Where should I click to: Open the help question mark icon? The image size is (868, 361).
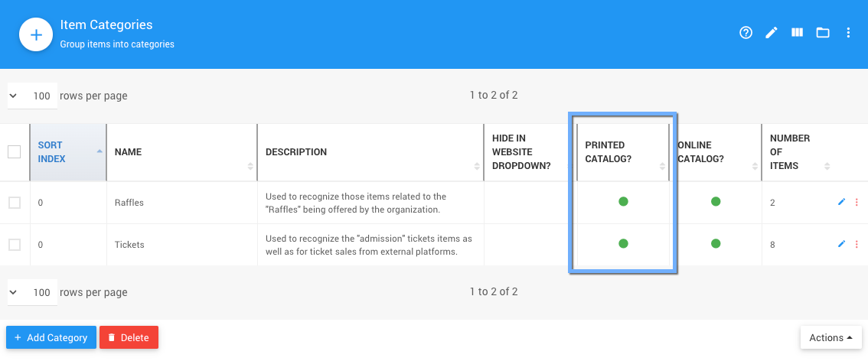(746, 33)
